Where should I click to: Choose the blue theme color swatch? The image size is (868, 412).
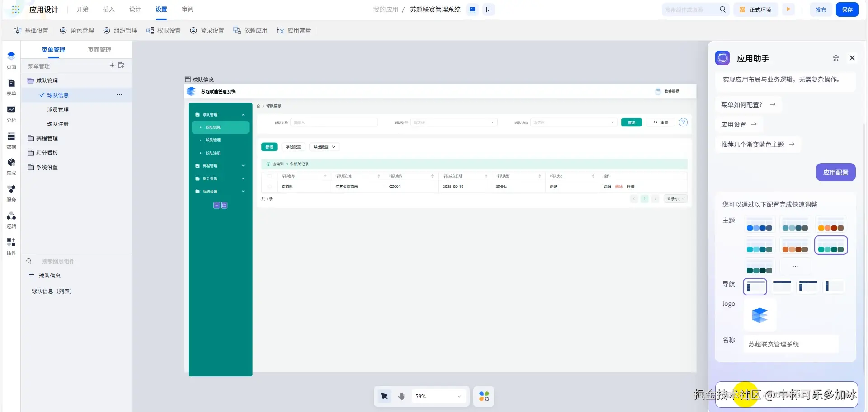[x=759, y=225]
